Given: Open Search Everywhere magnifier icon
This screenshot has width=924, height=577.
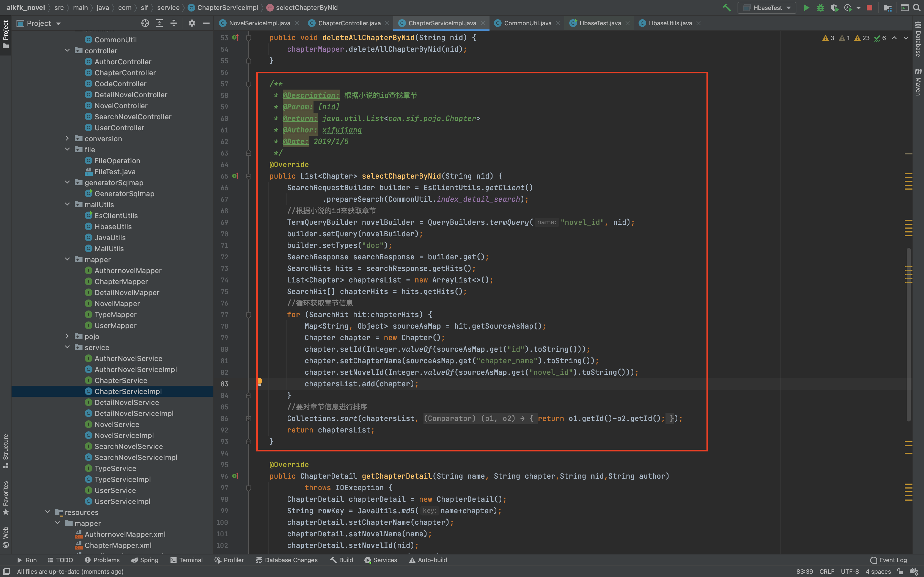Looking at the screenshot, I should coord(917,8).
